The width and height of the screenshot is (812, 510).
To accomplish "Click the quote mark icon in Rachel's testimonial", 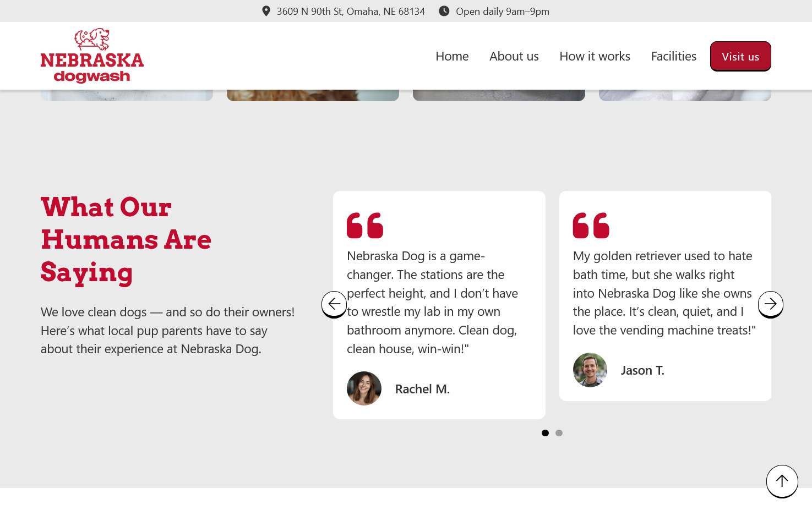I will coord(364,226).
